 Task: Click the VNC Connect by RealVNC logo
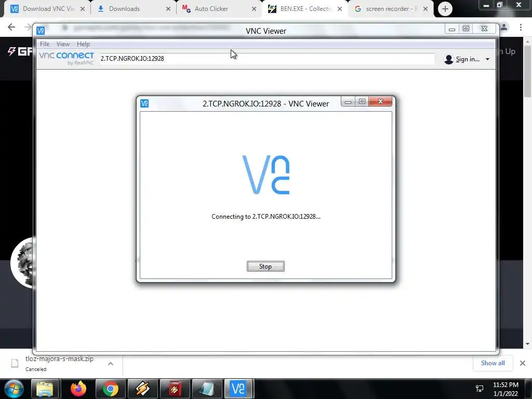[66, 58]
